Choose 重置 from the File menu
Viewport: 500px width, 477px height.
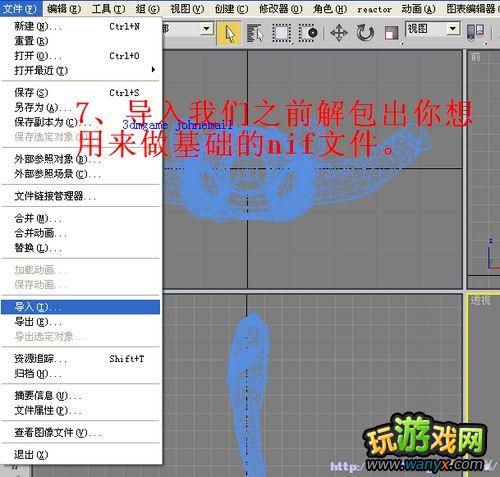(81, 41)
